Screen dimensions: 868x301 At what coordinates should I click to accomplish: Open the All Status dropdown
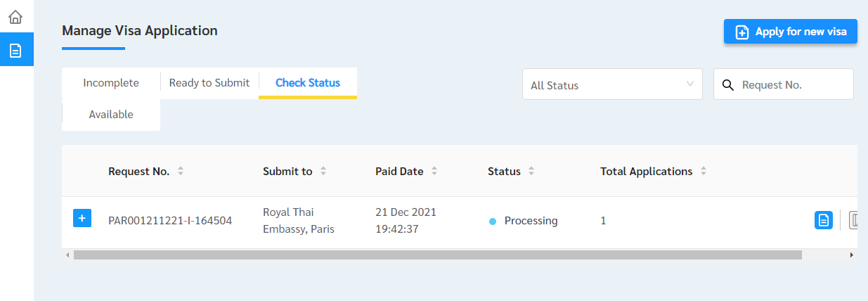[x=611, y=84]
